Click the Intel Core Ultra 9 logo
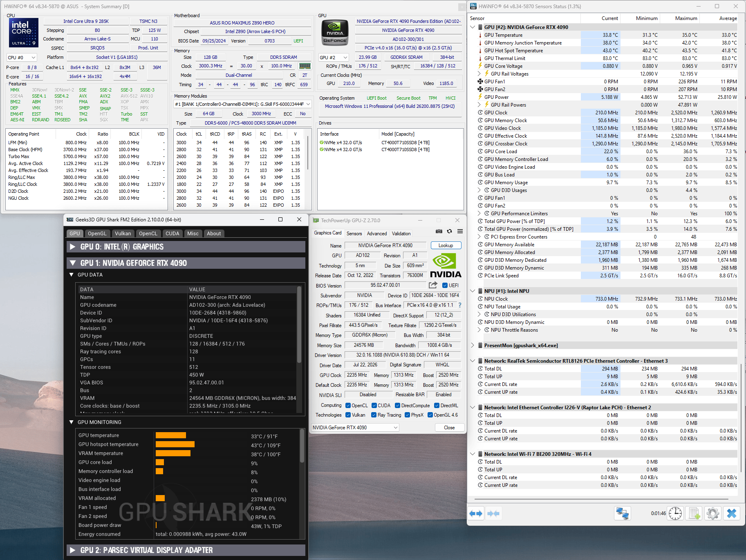Viewport: 746px width, 560px height. [x=24, y=32]
